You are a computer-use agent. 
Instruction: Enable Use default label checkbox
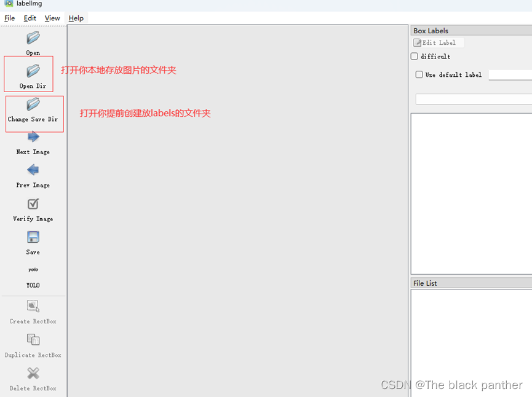[419, 74]
